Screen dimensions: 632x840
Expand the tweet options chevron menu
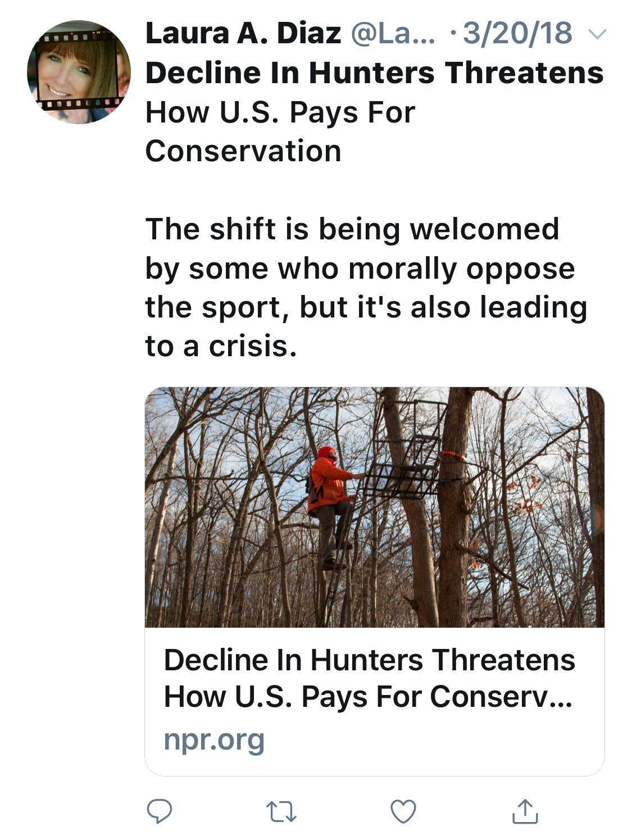(598, 34)
